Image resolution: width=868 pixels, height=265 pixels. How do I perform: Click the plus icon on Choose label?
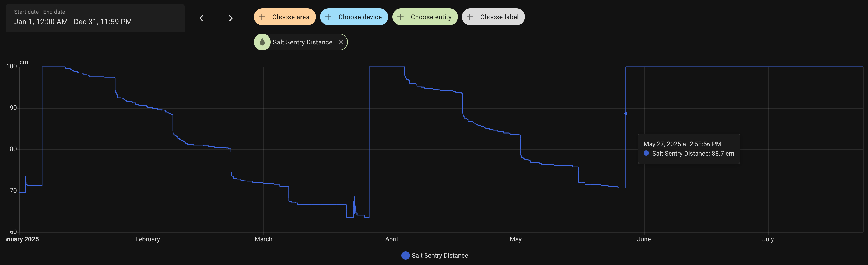(x=470, y=17)
